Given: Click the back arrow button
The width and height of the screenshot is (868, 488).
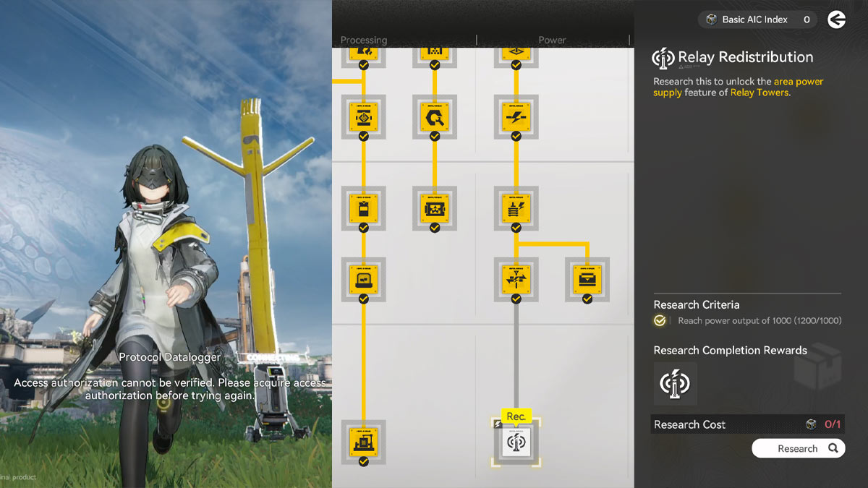Looking at the screenshot, I should point(837,20).
